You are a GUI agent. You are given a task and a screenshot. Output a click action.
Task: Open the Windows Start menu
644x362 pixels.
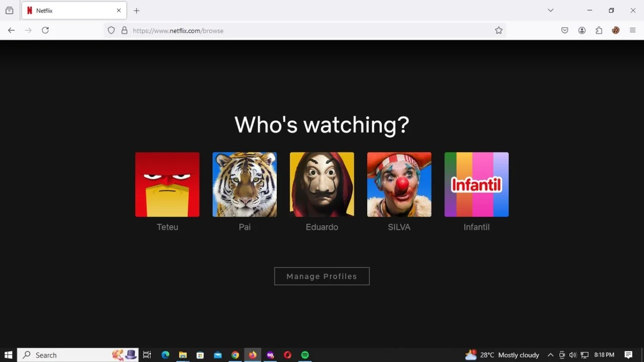tap(8, 355)
